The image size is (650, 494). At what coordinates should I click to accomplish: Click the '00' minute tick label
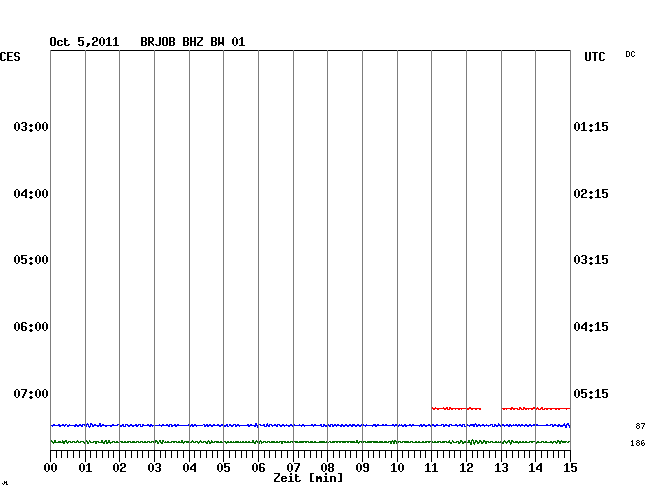coord(51,468)
